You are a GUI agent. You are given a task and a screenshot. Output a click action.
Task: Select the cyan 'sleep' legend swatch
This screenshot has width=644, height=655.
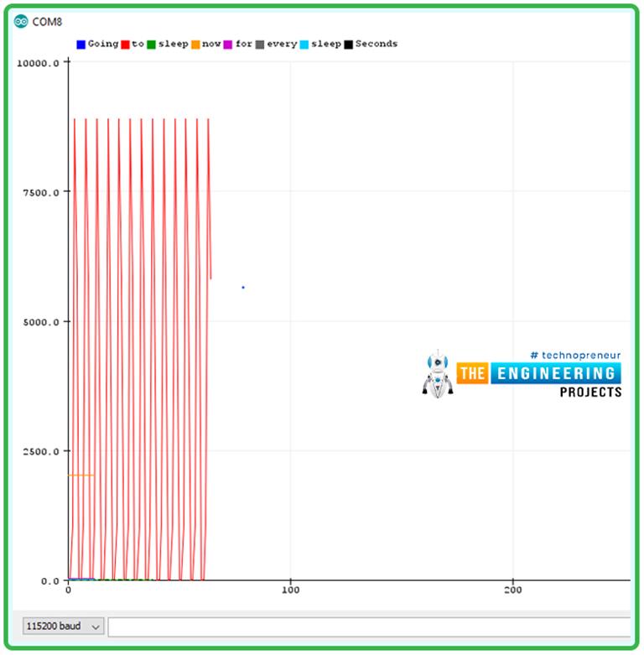304,44
